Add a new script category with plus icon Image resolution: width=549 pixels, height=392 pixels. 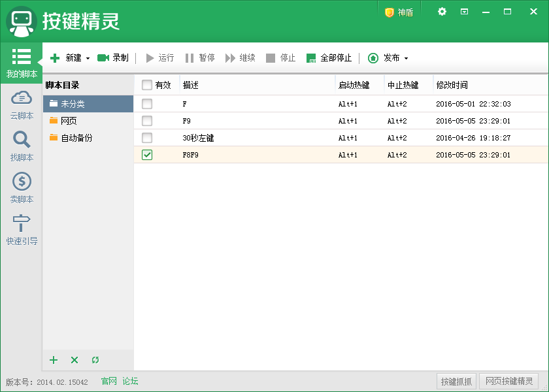(x=54, y=360)
